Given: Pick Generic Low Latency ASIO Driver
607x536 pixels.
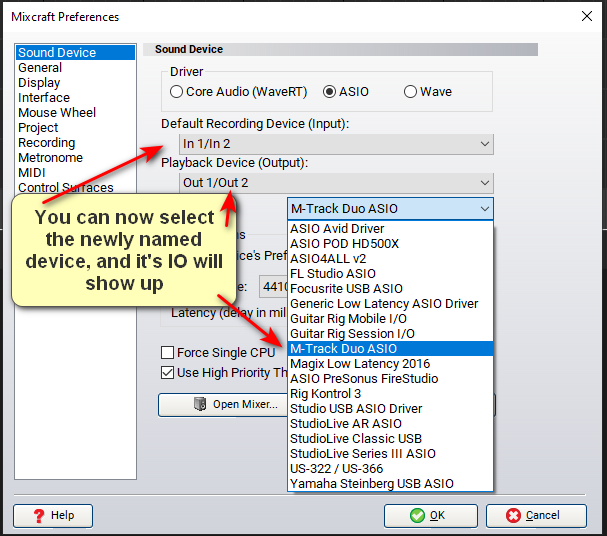Looking at the screenshot, I should 390,304.
